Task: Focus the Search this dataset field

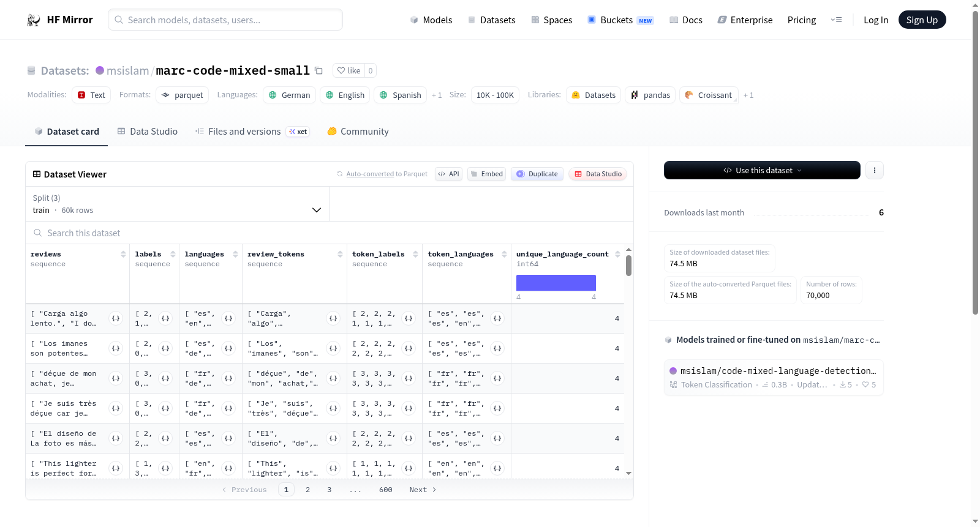Action: [x=330, y=233]
